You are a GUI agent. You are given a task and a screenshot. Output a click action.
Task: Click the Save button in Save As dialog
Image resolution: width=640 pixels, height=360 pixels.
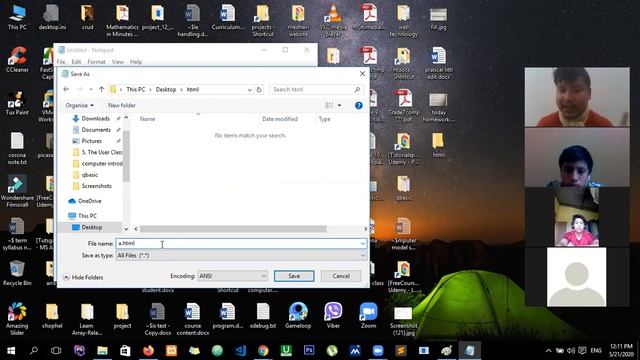point(294,276)
